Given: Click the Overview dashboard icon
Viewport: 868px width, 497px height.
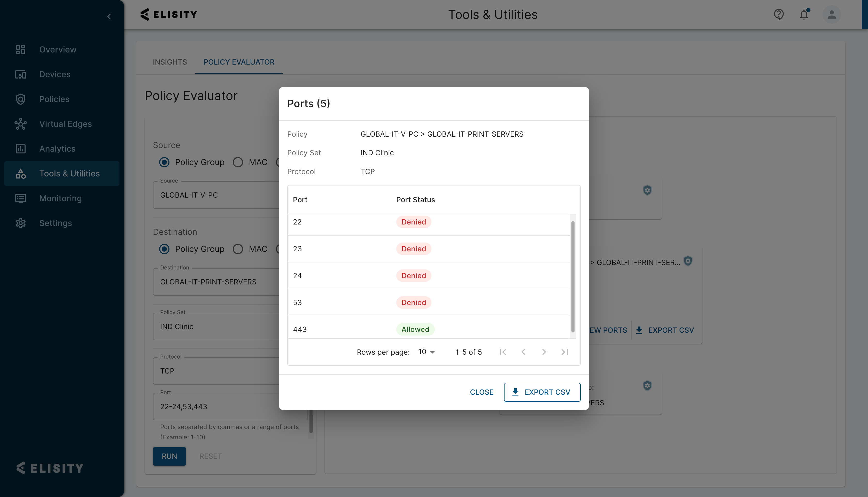Looking at the screenshot, I should click(20, 50).
